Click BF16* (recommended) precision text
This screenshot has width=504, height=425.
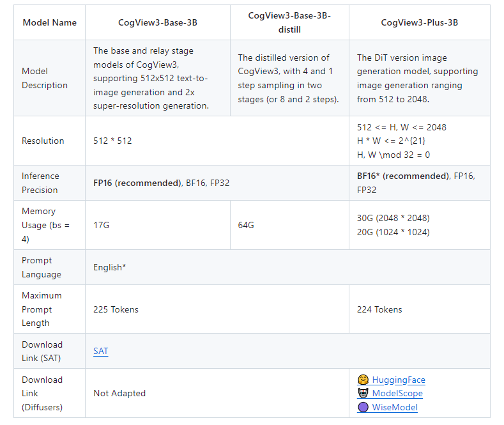click(403, 176)
